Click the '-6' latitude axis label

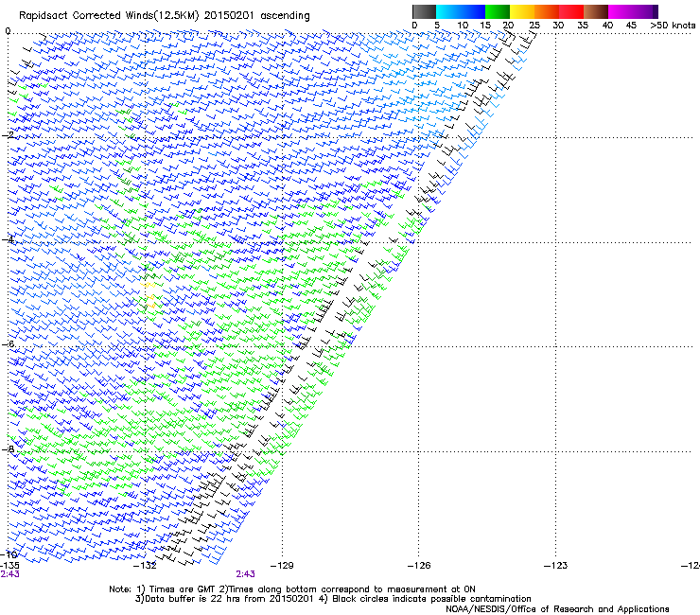tap(8, 343)
